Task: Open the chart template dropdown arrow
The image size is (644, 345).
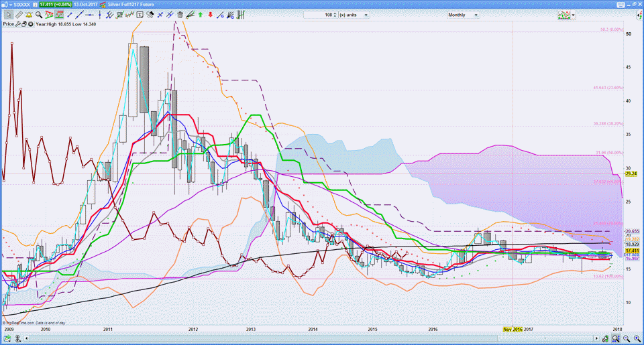Action: tap(574, 15)
